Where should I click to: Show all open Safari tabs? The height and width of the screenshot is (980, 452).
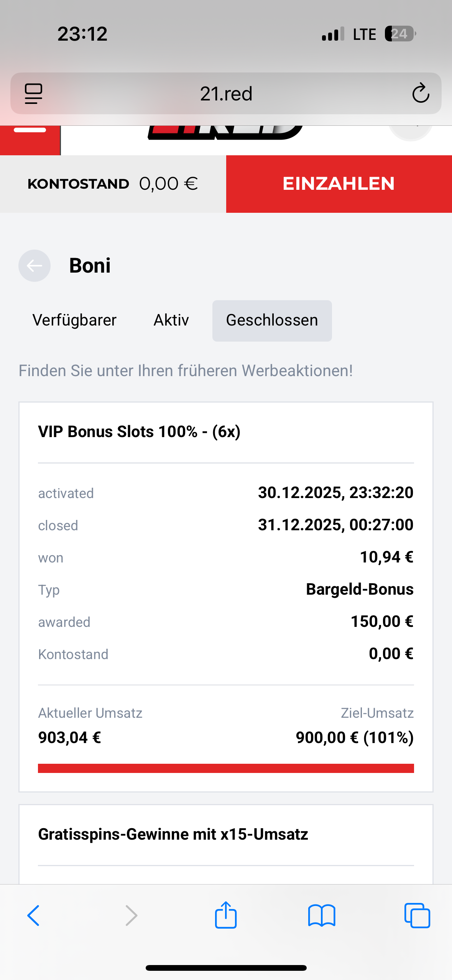click(x=417, y=916)
